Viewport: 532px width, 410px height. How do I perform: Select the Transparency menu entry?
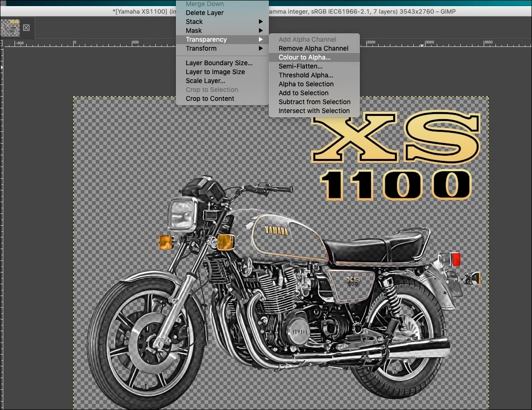click(222, 39)
